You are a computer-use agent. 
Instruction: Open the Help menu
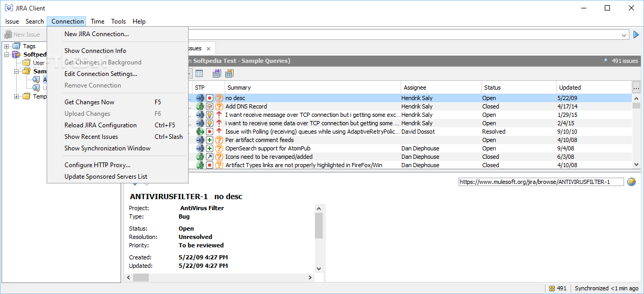[139, 21]
